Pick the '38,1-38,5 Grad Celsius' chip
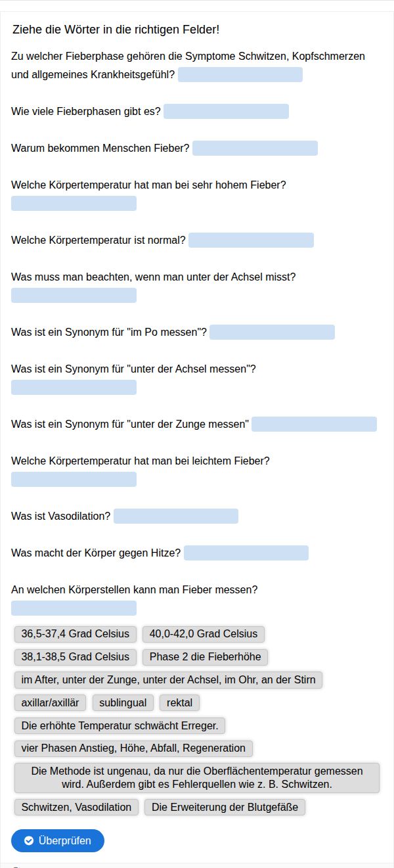This screenshot has height=868, width=394. click(x=76, y=656)
